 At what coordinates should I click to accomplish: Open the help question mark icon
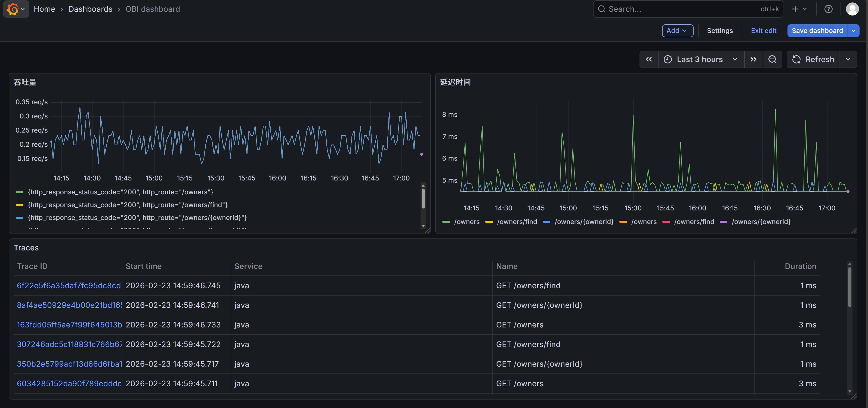pyautogui.click(x=828, y=9)
